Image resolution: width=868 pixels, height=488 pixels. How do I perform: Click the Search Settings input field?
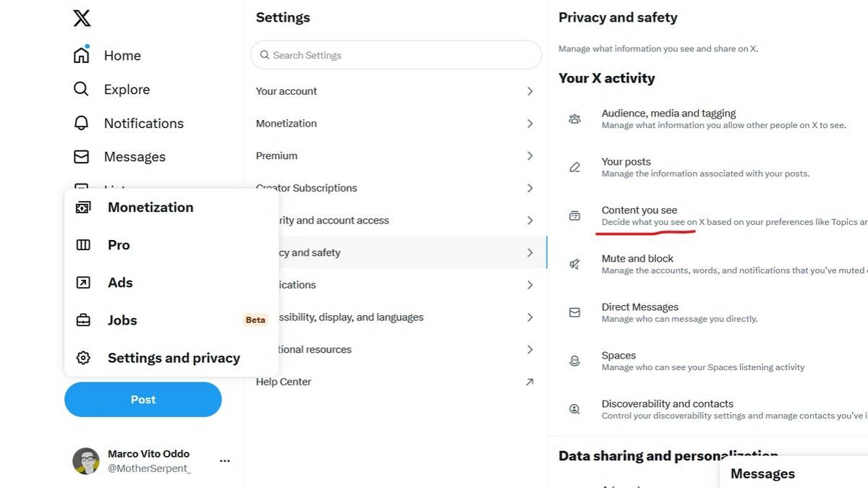click(396, 55)
